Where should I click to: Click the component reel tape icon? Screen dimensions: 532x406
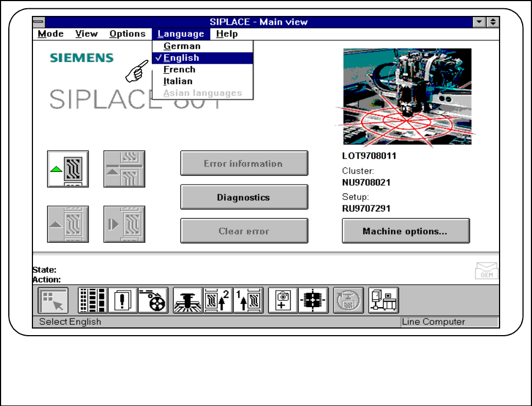coord(153,300)
